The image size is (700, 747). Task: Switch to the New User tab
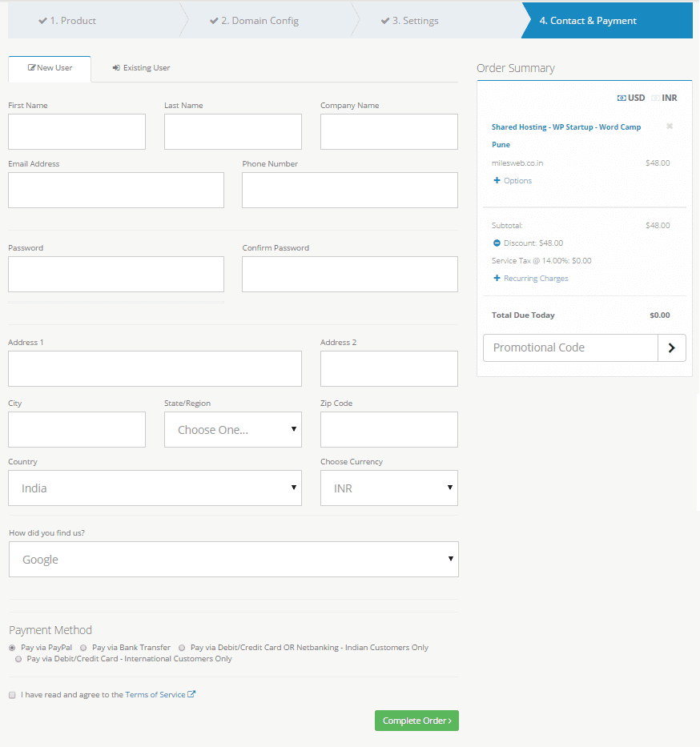click(x=50, y=68)
